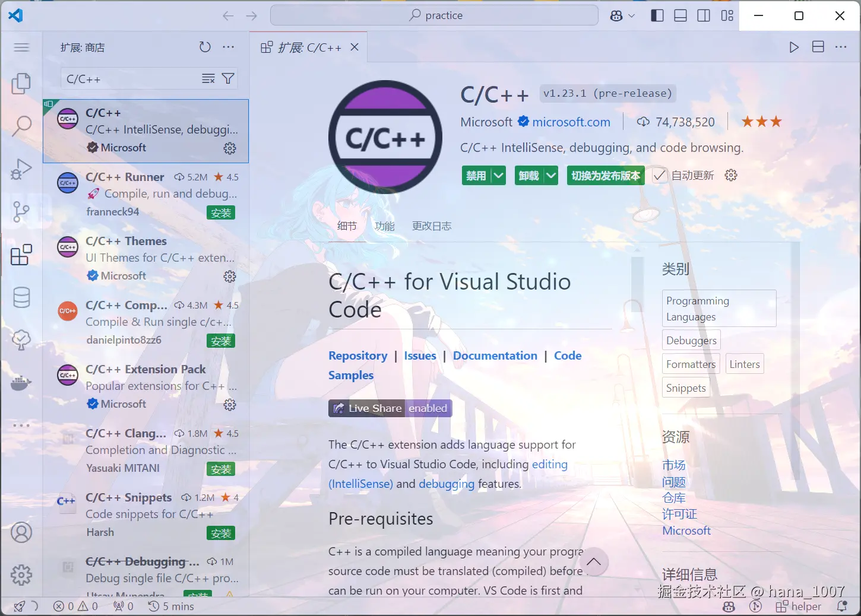This screenshot has width=861, height=616.
Task: Open Run and Debug view
Action: [x=21, y=169]
